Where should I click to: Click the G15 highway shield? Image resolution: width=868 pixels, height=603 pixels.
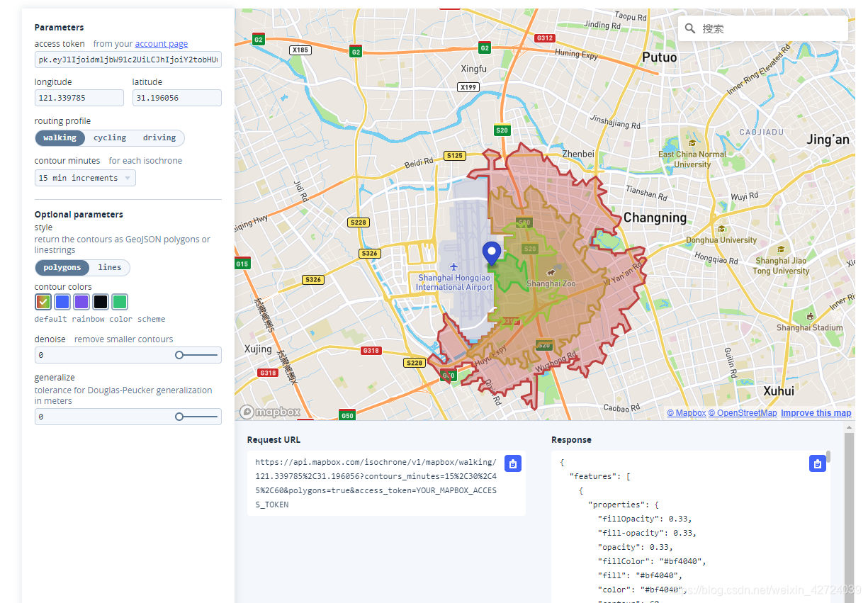point(242,264)
